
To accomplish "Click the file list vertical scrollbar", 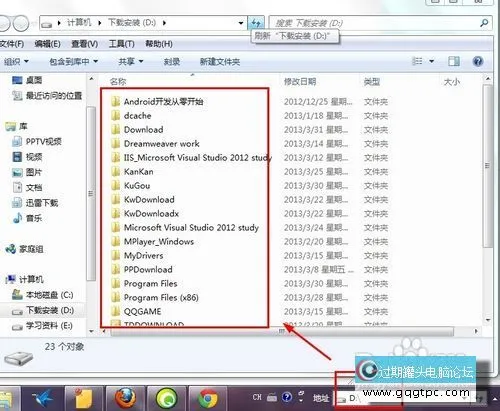I will (487, 166).
